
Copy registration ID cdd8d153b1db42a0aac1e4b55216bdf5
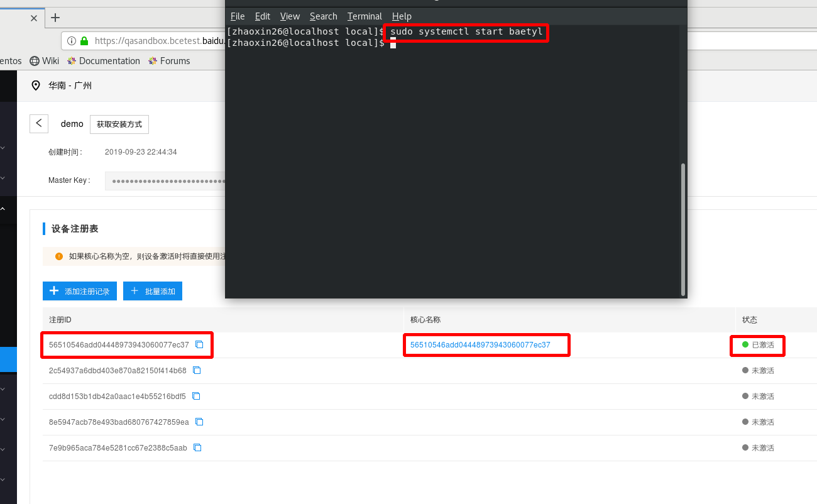click(x=196, y=397)
